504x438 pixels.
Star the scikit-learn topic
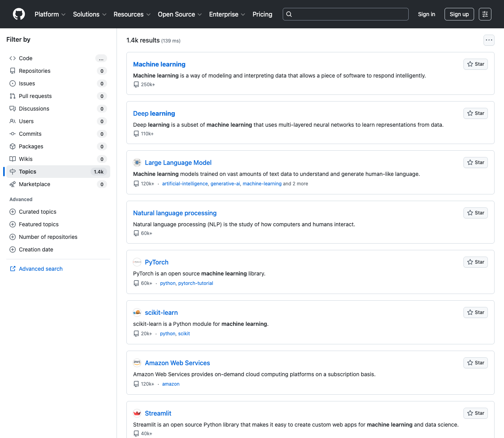click(x=476, y=312)
